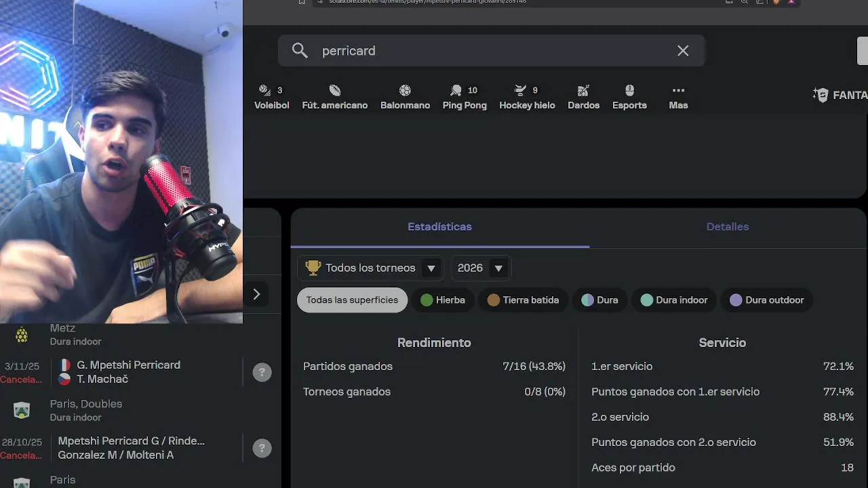This screenshot has height=488, width=868.
Task: Click the 'Aces por partido' label
Action: pyautogui.click(x=633, y=468)
